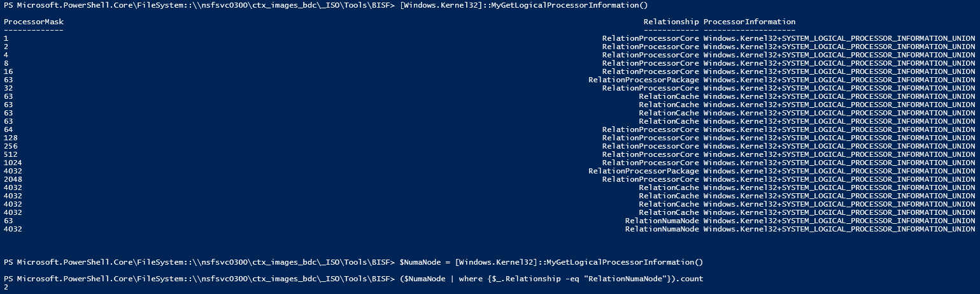Click the ProcessorMask value 8
Screen dimensions: 980x294
click(x=6, y=63)
